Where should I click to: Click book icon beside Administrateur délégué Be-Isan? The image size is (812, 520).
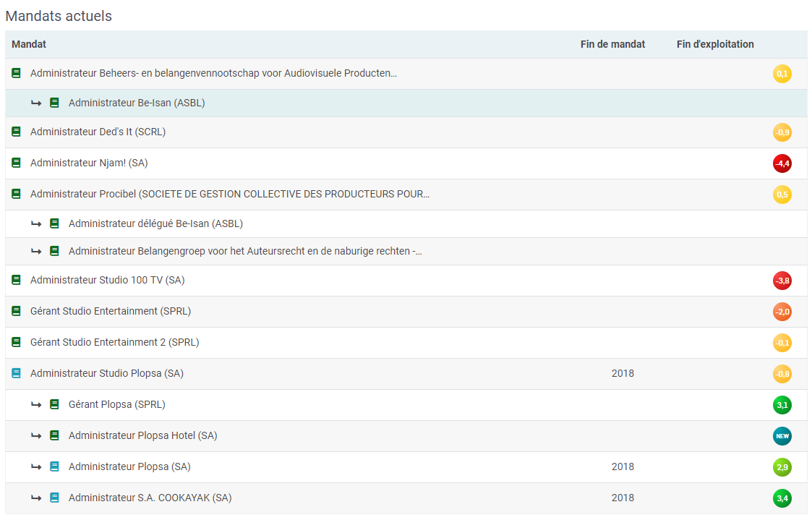54,224
